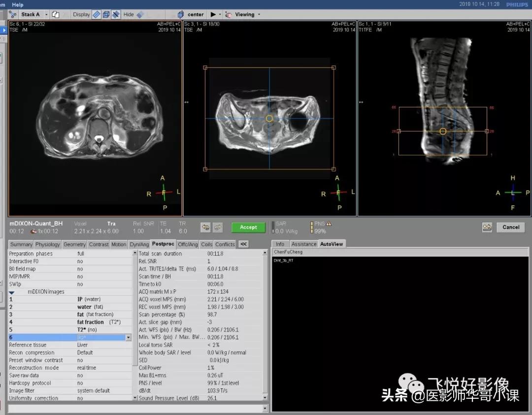This screenshot has height=415, width=532.
Task: Toggle first Display slice overlay icon
Action: (x=97, y=14)
